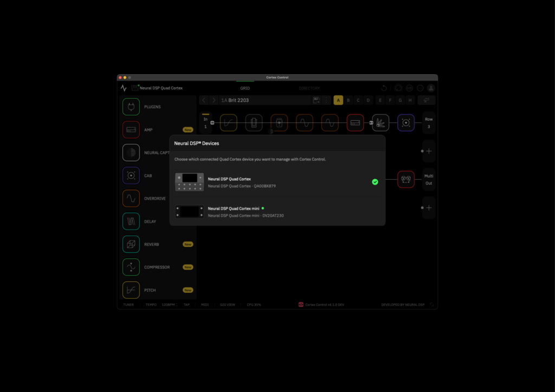Select the purple cab block on the grid
Viewport: 555px width, 392px height.
point(405,123)
